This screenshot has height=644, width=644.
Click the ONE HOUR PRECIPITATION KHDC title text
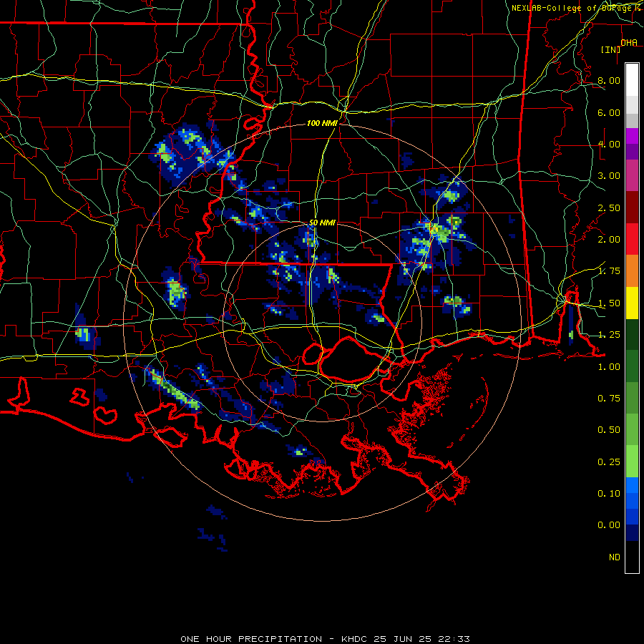325,639
